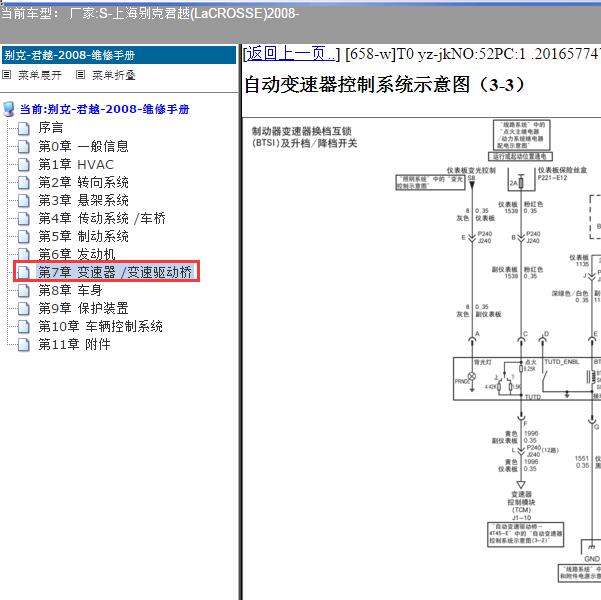Open 第2章 转向系统 chapter

click(83, 182)
